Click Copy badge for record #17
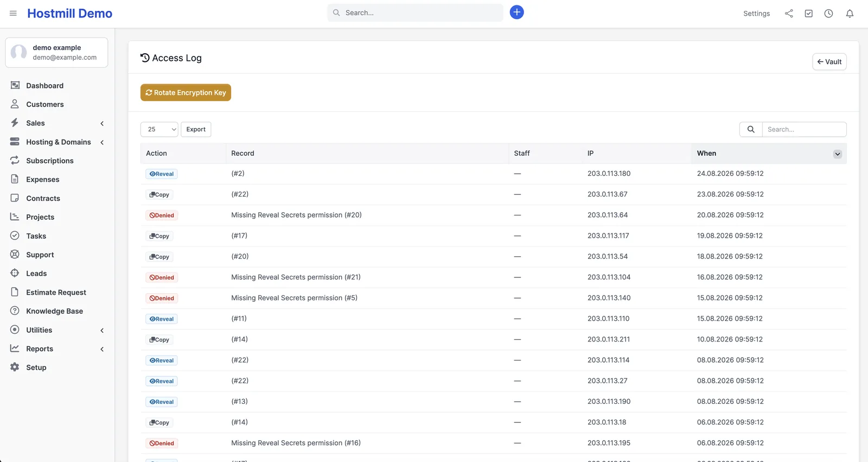Screen dimensions: 868x462 [x=159, y=236]
